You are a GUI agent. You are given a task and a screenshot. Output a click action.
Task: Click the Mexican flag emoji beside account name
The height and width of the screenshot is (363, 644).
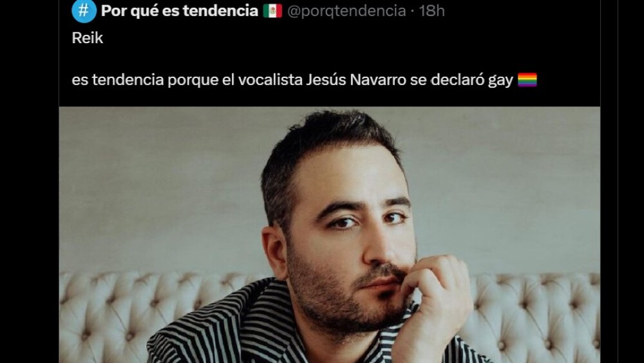272,11
